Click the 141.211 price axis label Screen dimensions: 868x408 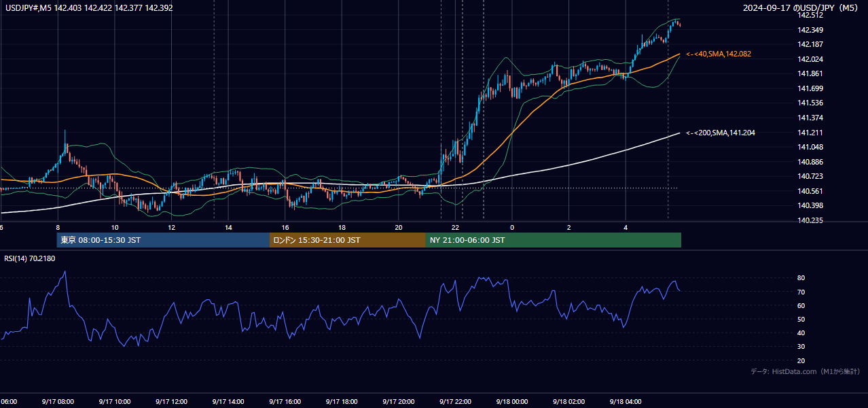click(810, 132)
